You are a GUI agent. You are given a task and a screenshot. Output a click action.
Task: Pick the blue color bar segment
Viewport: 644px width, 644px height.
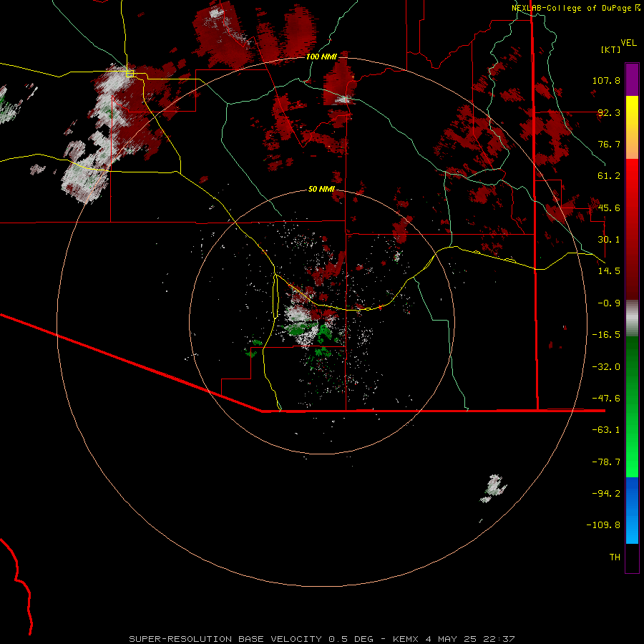(x=632, y=510)
